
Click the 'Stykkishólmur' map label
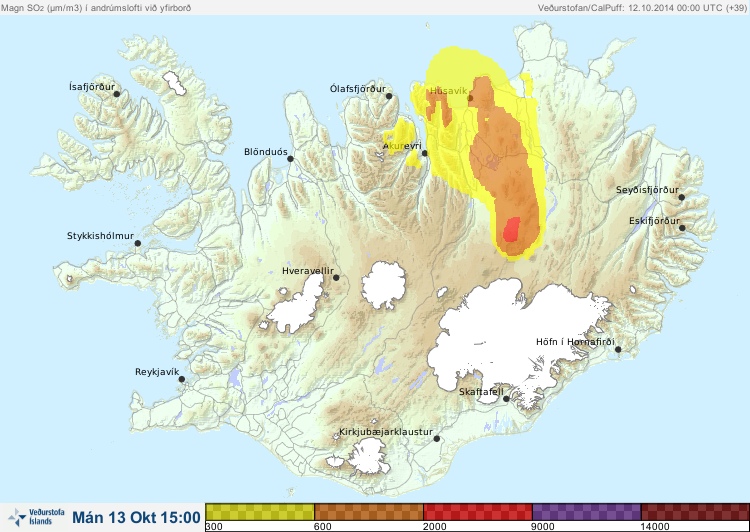100,236
